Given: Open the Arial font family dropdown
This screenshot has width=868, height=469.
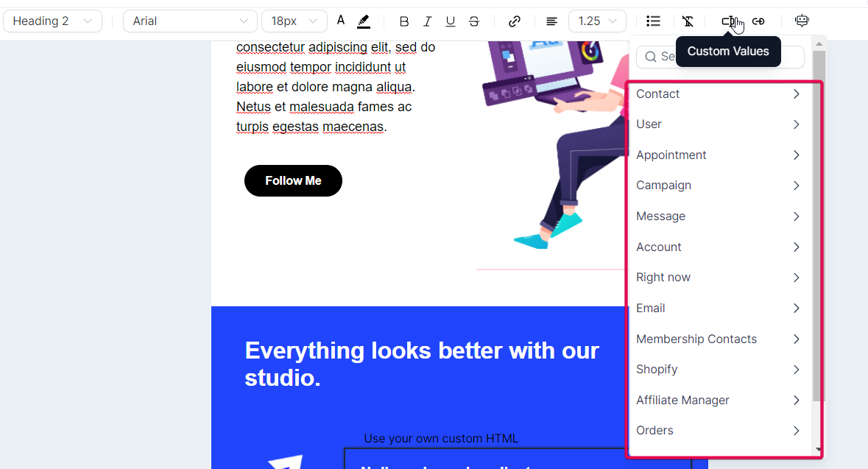Looking at the screenshot, I should point(190,21).
